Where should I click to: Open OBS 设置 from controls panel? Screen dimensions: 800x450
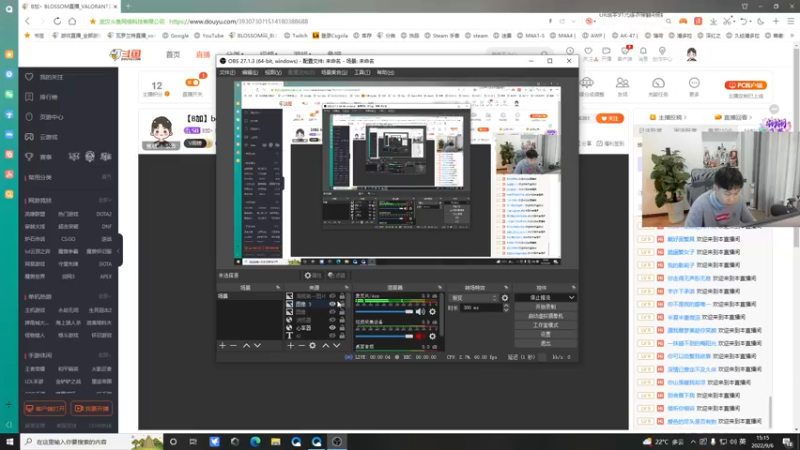545,334
